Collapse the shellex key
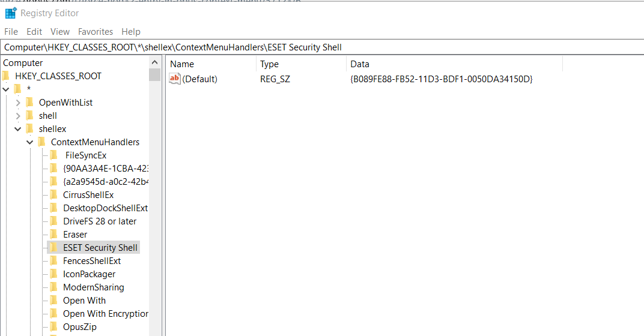This screenshot has width=644, height=336. click(x=18, y=129)
